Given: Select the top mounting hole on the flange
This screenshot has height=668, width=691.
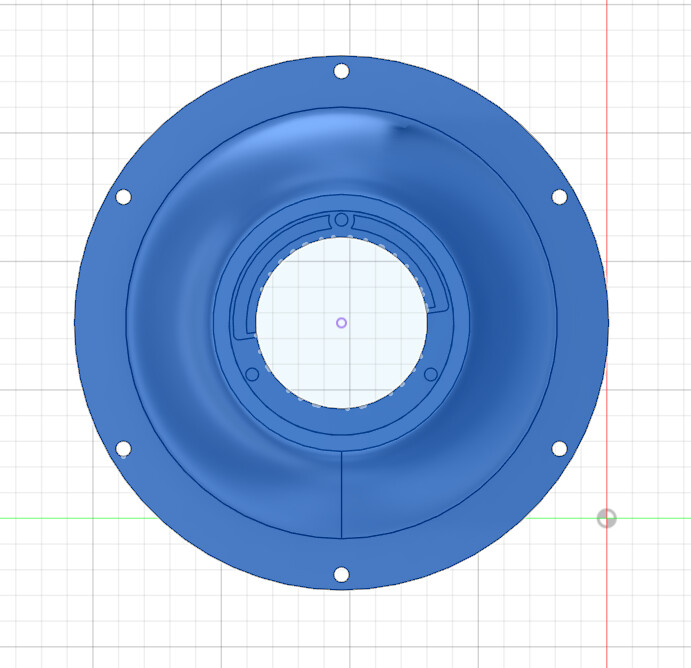Looking at the screenshot, I should 341,71.
